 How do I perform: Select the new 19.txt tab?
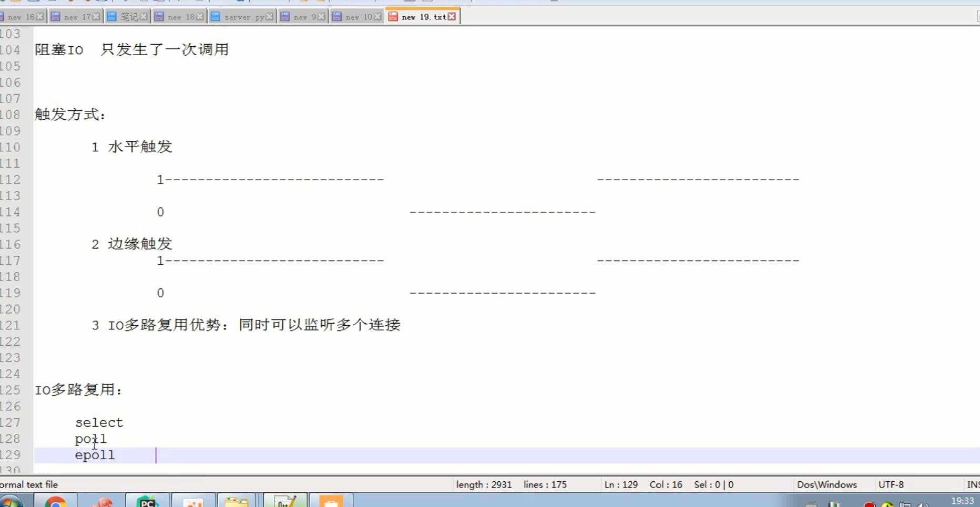(423, 17)
